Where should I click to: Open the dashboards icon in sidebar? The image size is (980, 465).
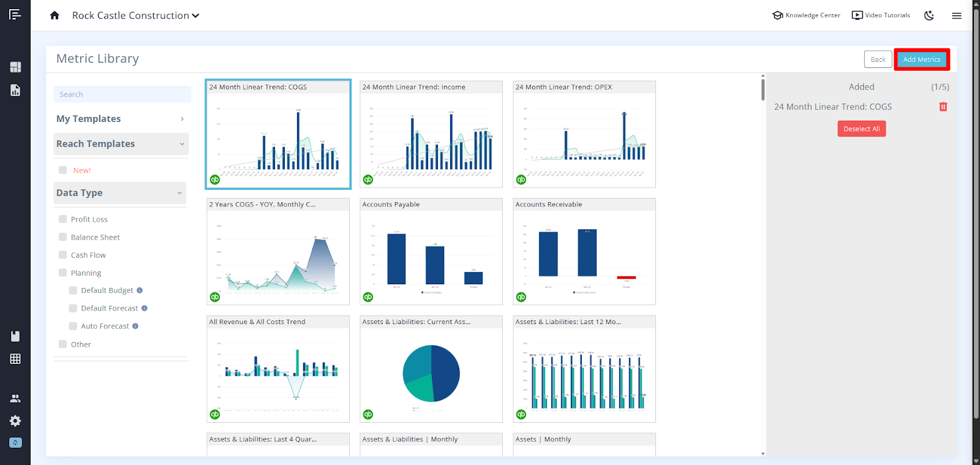(15, 67)
